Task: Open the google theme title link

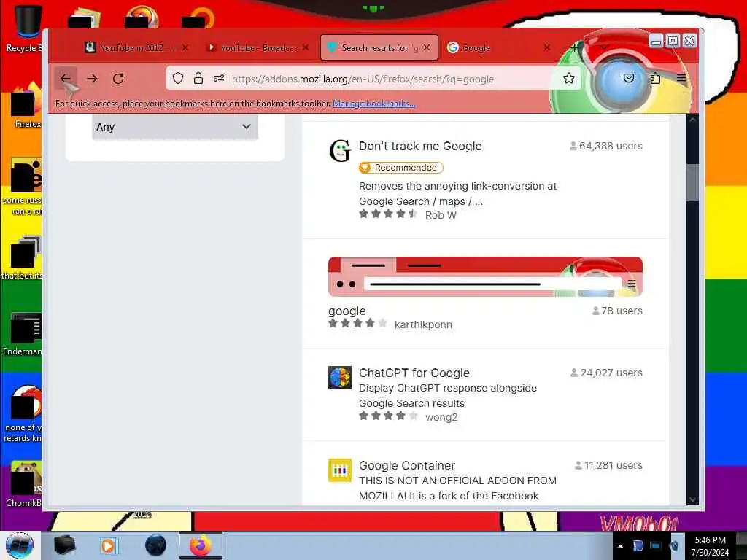Action: pos(347,311)
